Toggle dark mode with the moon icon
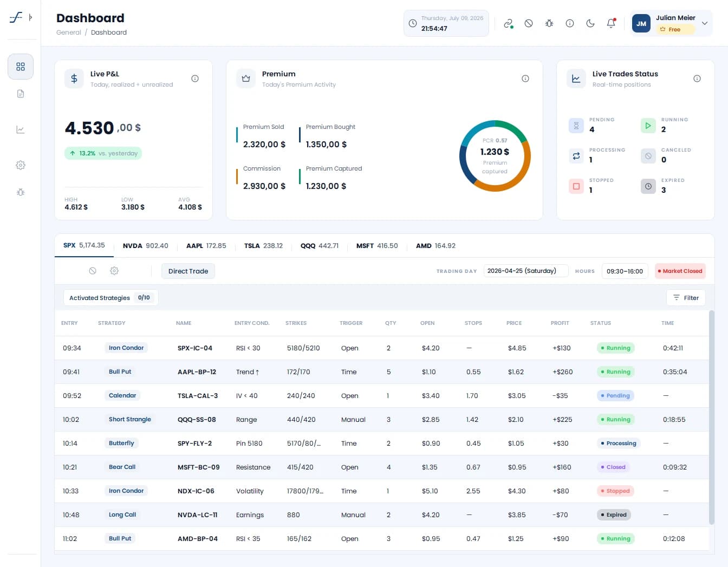This screenshot has width=728, height=567. (590, 23)
